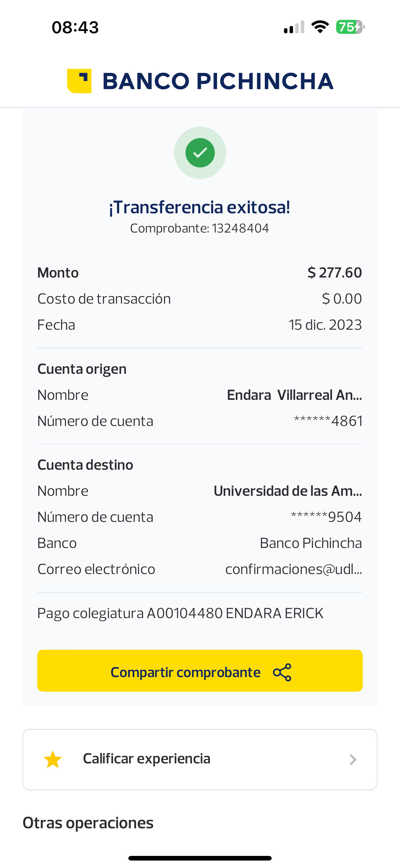Tap the amount $ 277.60
This screenshot has width=400, height=868.
coord(334,273)
